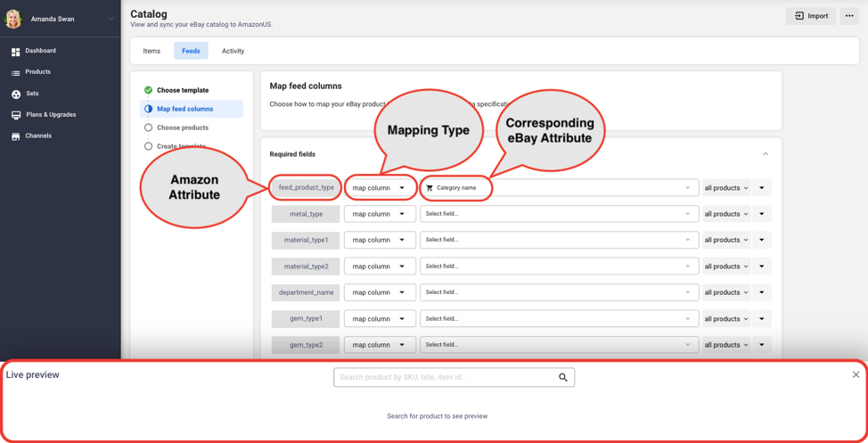868x443 pixels.
Task: Close the Live preview panel
Action: (x=856, y=375)
